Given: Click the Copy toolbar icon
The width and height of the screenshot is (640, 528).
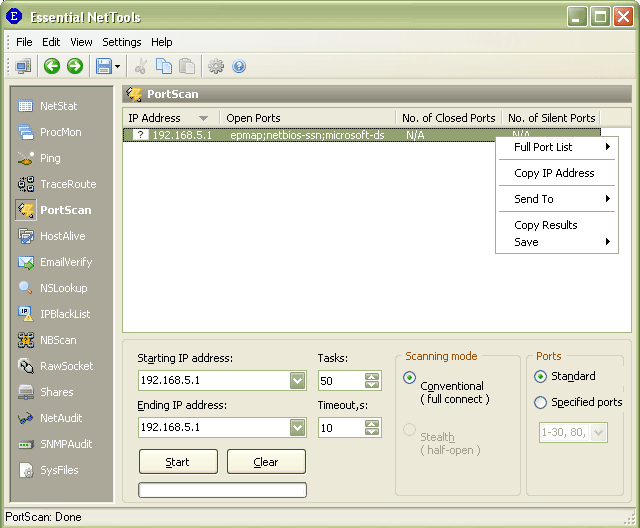Looking at the screenshot, I should [164, 66].
